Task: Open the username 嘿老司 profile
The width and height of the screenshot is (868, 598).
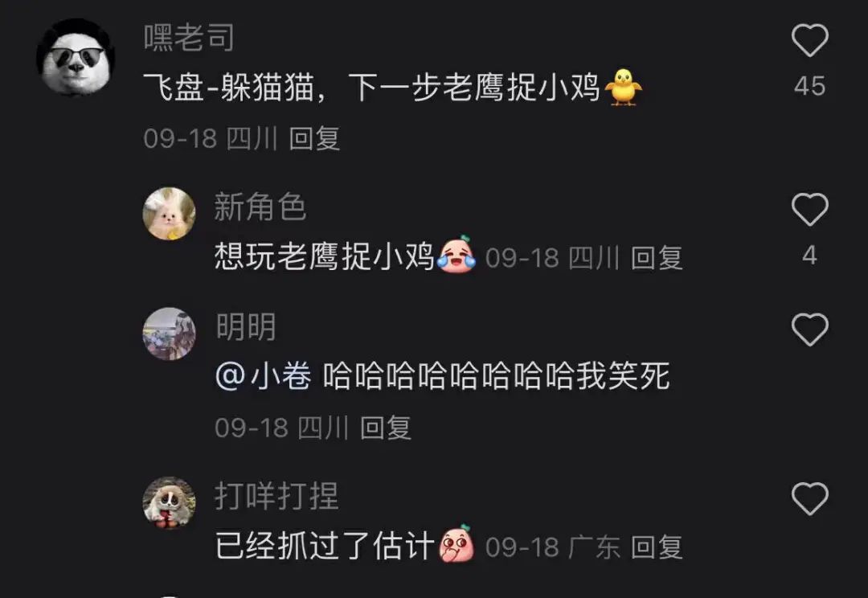Action: click(x=189, y=38)
